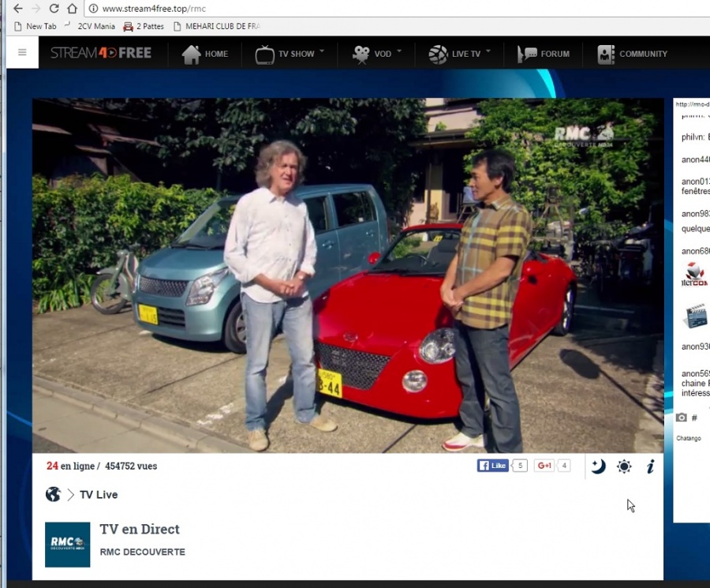Click the Stream4Free logo

100,53
